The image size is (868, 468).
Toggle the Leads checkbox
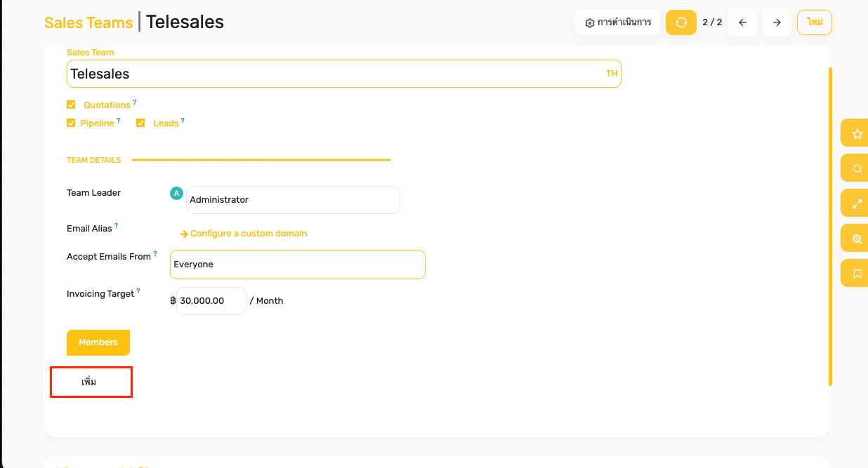pos(140,123)
